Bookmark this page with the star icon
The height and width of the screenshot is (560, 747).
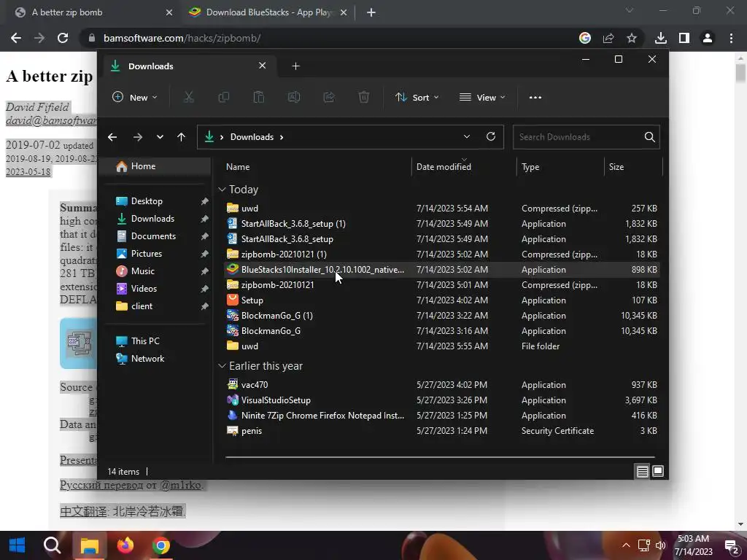632,38
